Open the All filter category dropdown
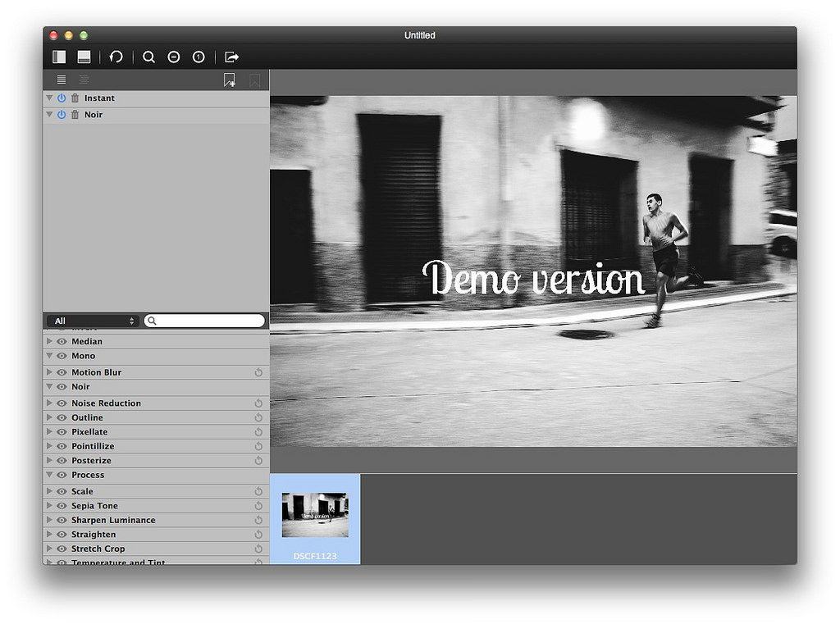The width and height of the screenshot is (840, 624). [x=93, y=321]
